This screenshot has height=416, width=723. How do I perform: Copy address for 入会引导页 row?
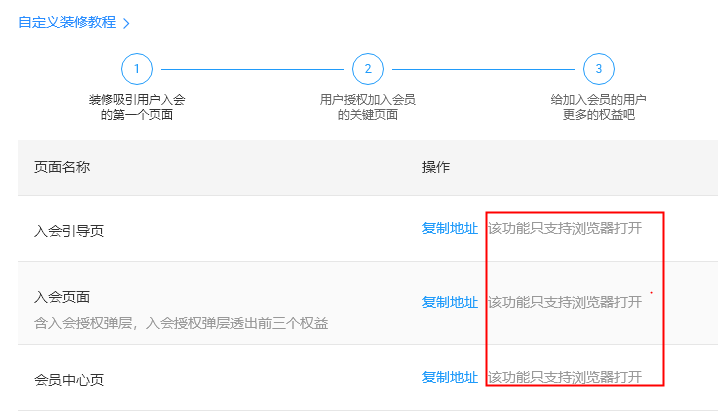click(450, 228)
